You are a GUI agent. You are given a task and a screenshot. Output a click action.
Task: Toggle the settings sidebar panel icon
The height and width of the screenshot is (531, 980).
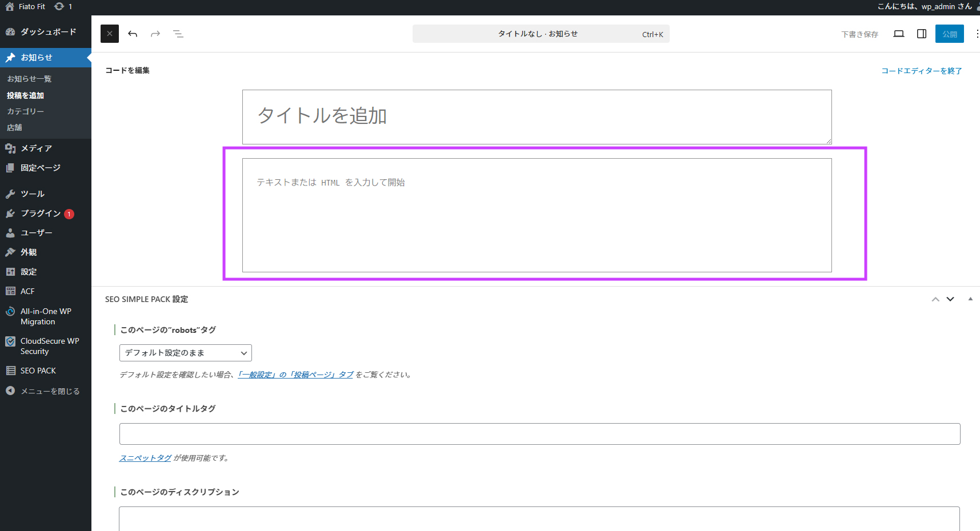(922, 34)
